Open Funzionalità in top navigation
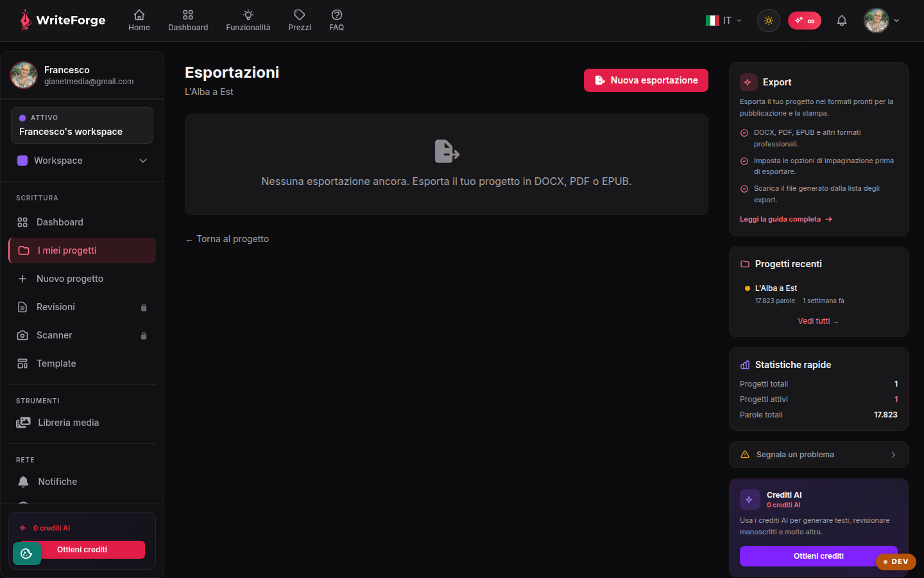This screenshot has height=578, width=924. point(248,21)
